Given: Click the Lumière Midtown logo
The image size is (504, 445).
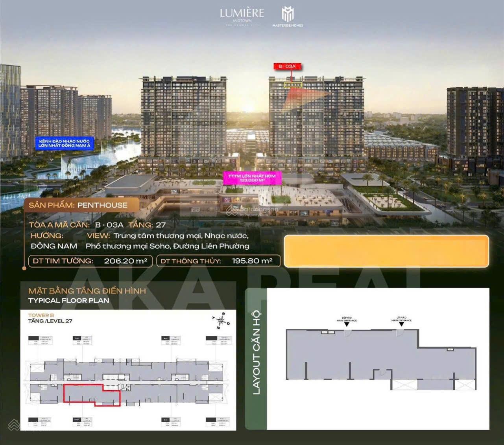Looking at the screenshot, I should tap(242, 16).
